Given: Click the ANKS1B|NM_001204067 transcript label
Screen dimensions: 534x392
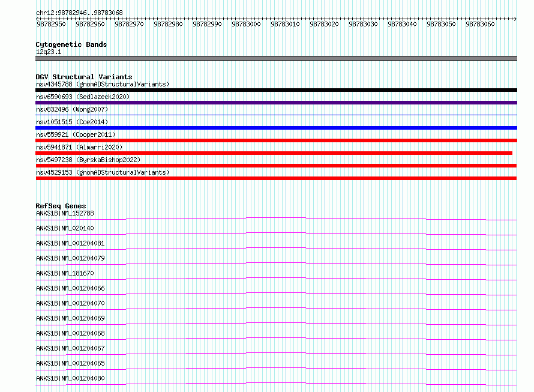Looking at the screenshot, I should pyautogui.click(x=70, y=348).
